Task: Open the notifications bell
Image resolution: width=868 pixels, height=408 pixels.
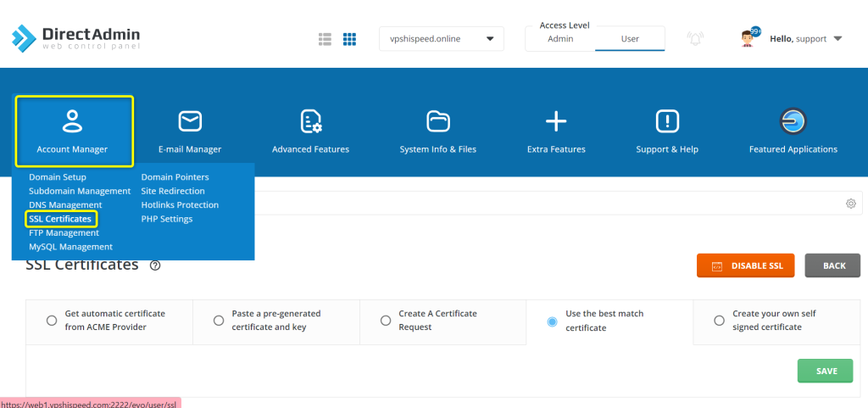Action: pos(694,39)
